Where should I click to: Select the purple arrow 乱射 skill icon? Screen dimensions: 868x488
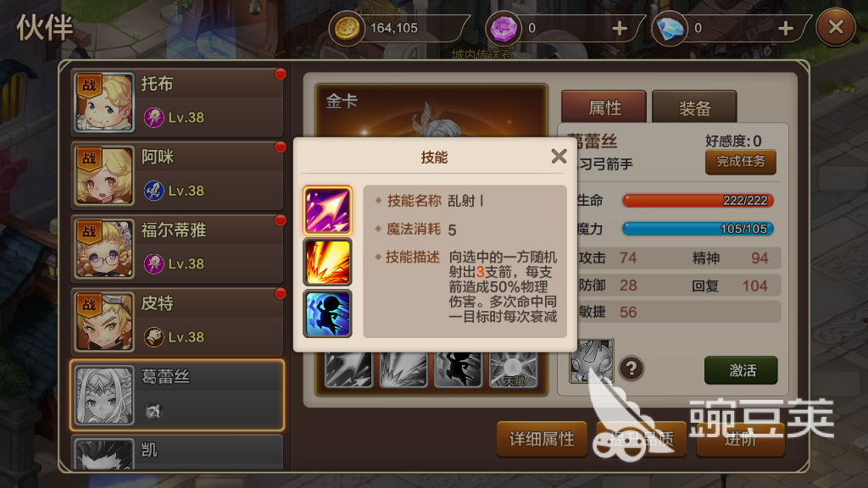tap(327, 210)
